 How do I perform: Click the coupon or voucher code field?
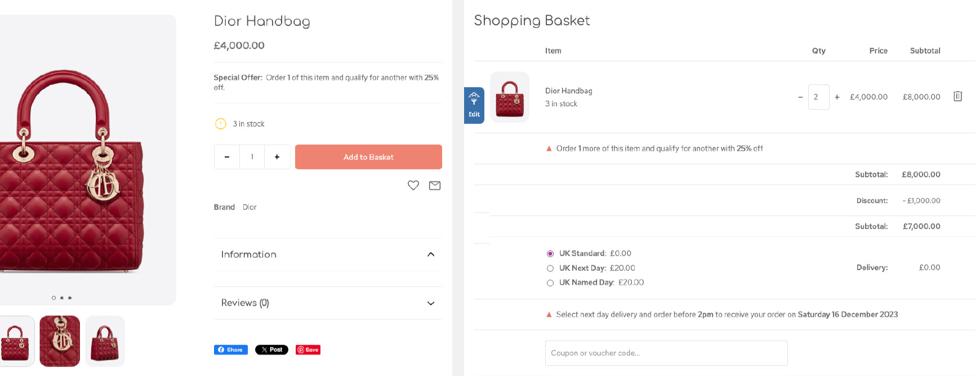click(666, 353)
